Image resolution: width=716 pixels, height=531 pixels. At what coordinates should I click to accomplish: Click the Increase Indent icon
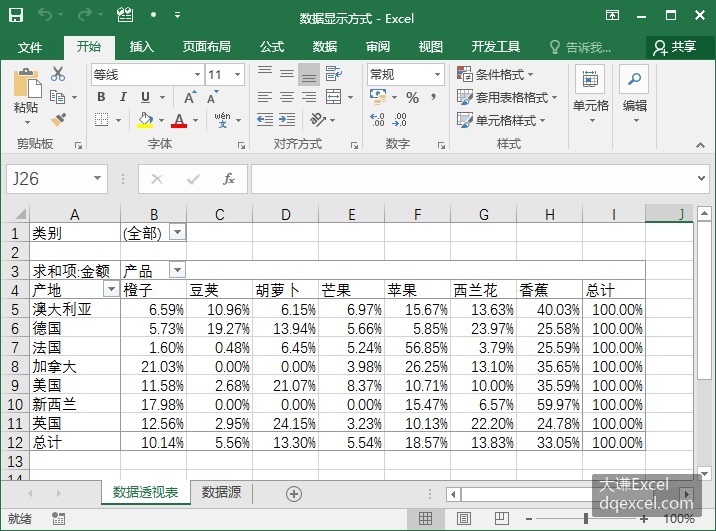(287, 120)
